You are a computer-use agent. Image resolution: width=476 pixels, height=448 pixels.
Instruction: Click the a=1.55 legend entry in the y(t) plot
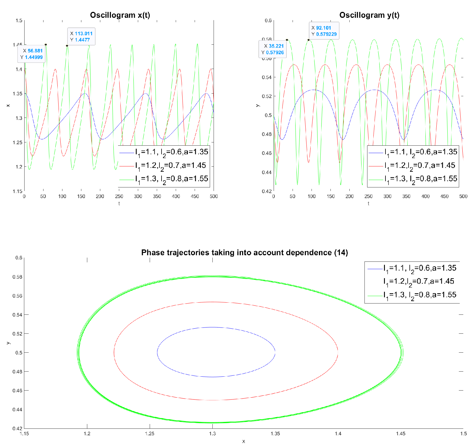click(x=421, y=179)
